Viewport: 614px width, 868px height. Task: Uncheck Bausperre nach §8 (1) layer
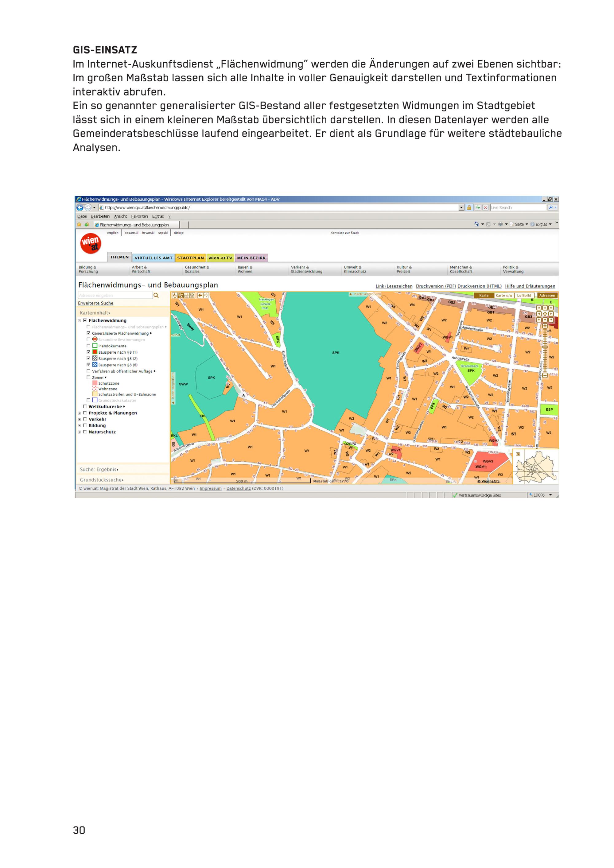pyautogui.click(x=88, y=352)
